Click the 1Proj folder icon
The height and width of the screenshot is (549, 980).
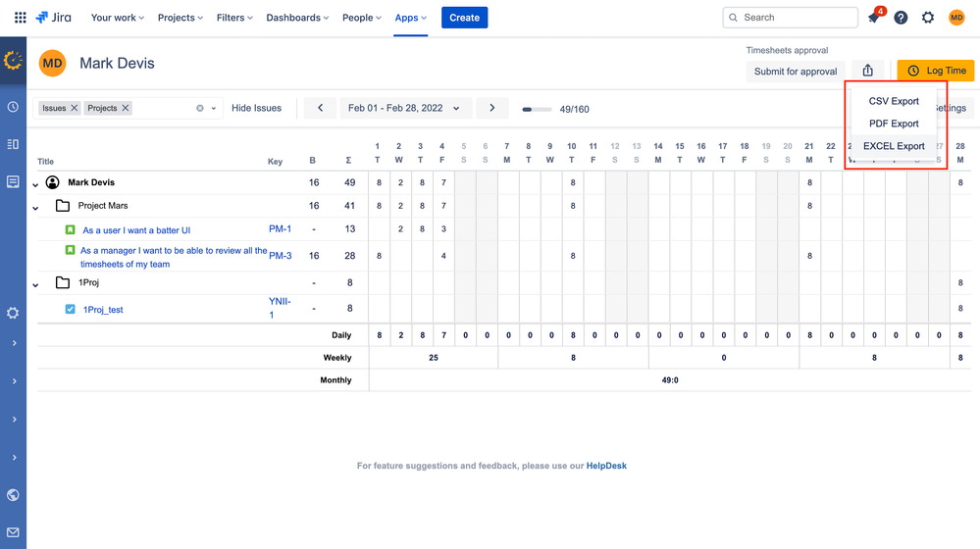63,283
